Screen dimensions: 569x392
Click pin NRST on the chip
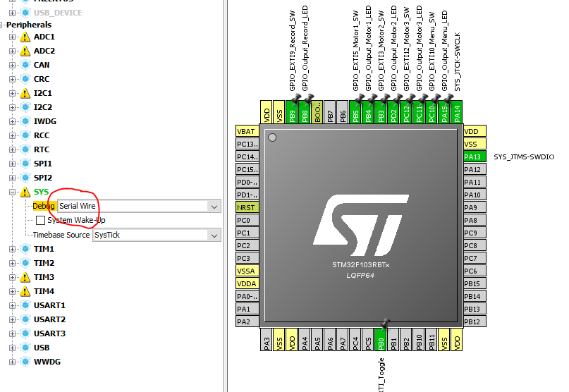point(247,207)
